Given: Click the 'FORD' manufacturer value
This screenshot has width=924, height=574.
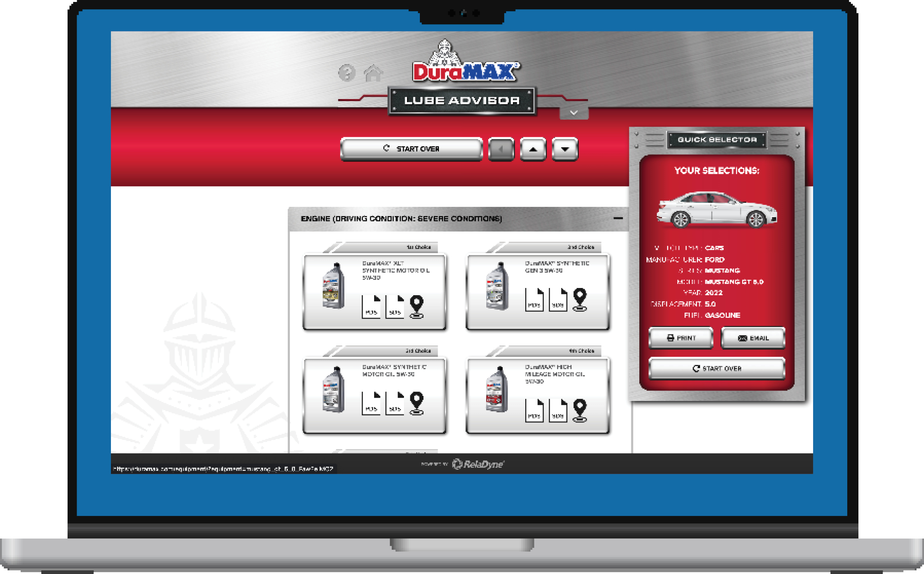Looking at the screenshot, I should click(714, 259).
